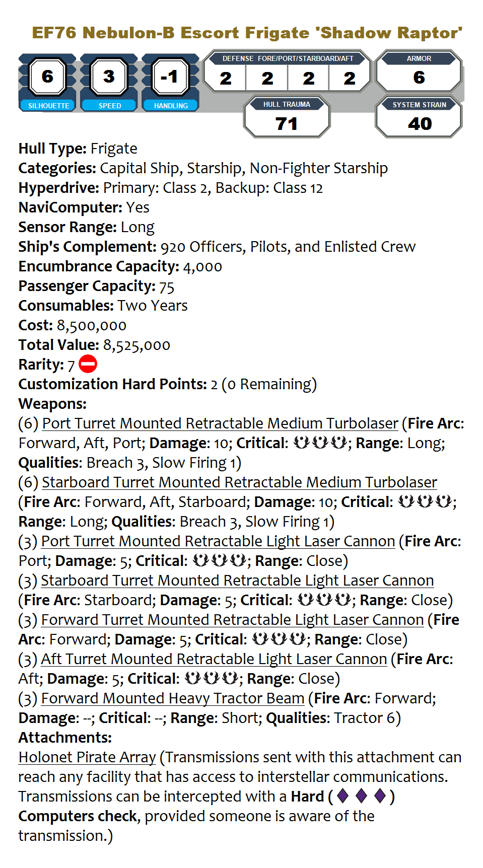This screenshot has height=868, width=483.
Task: Open Port Turret Mounted Retractable Medium Turbolaser link
Action: tap(220, 423)
